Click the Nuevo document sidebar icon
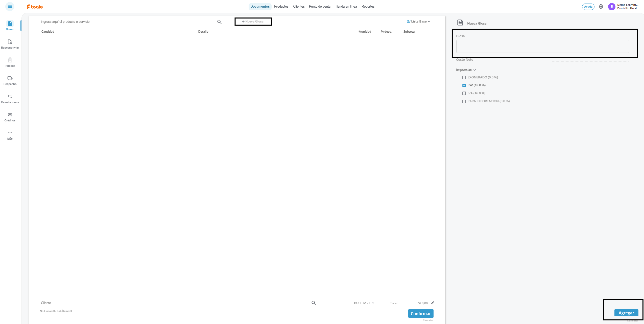Screen dimensions: 644x324 pos(10,24)
